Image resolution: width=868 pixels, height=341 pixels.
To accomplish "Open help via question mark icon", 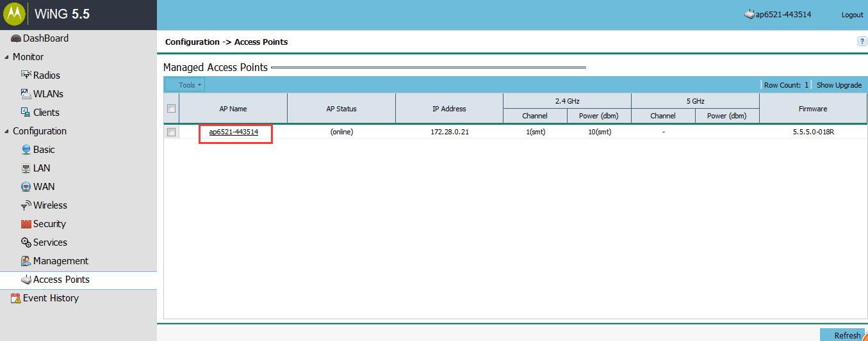I will 862,42.
